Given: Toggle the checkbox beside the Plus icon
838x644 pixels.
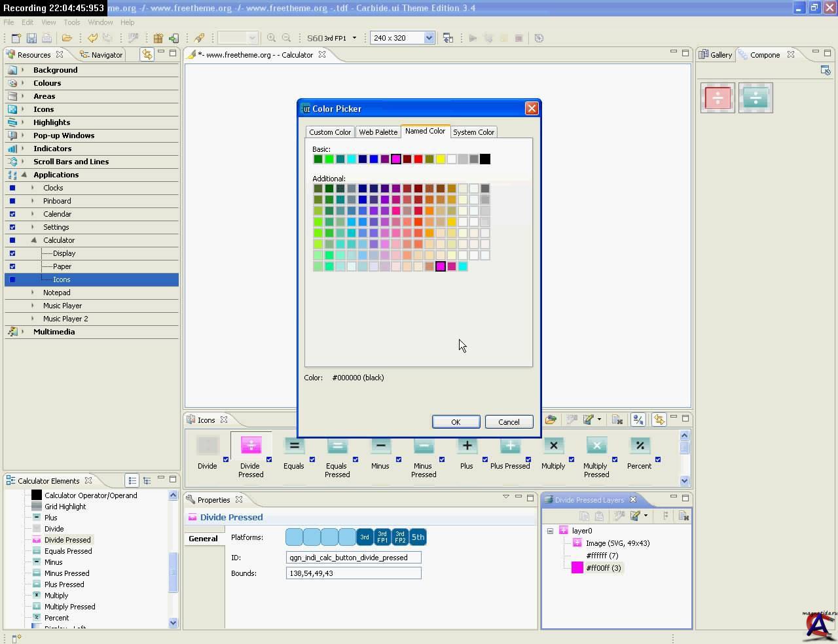Looking at the screenshot, I should click(485, 459).
